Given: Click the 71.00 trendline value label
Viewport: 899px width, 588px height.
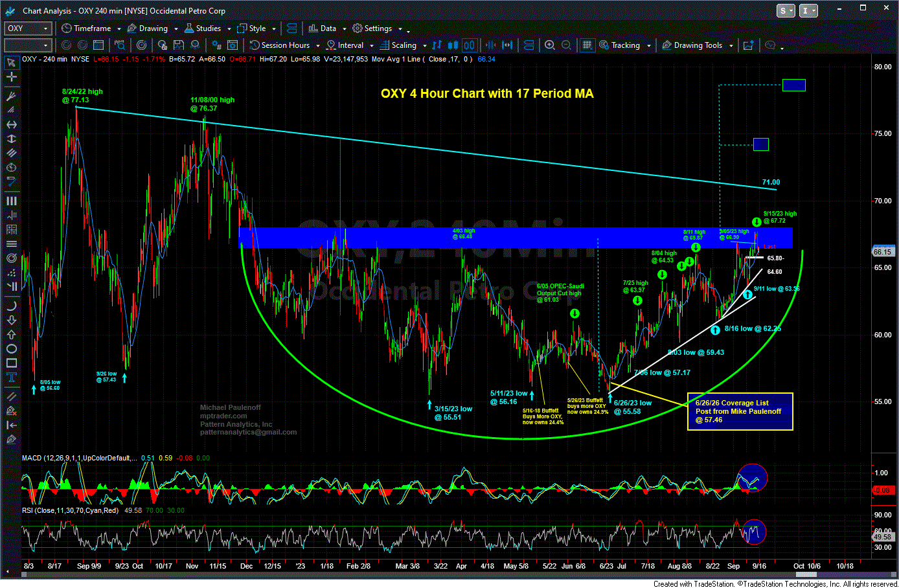Looking at the screenshot, I should point(771,183).
